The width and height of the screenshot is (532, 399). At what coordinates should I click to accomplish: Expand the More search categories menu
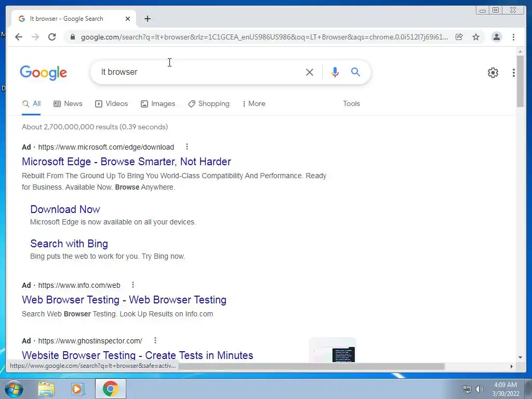coord(254,104)
